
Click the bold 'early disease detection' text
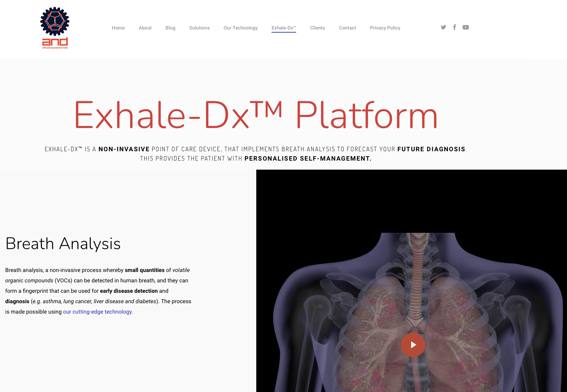(x=129, y=291)
